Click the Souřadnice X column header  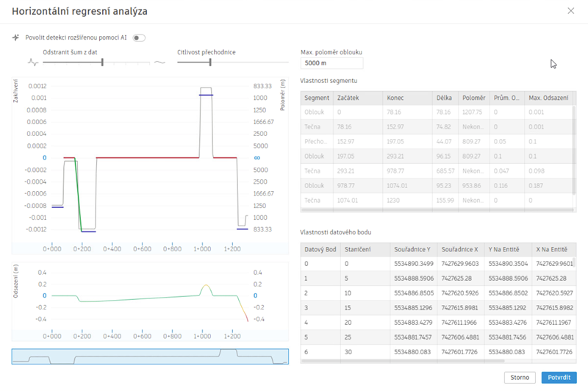coord(461,249)
